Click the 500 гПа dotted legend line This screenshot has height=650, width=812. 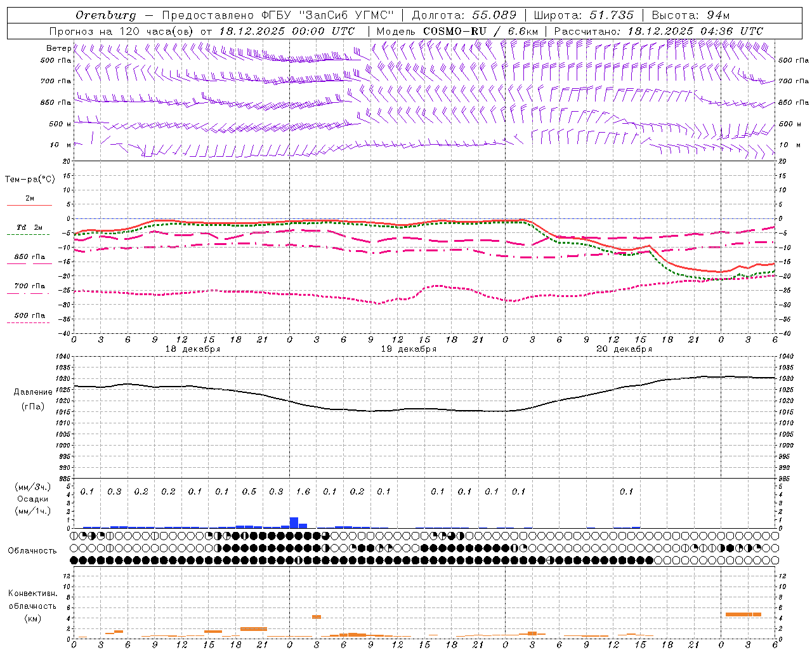(x=28, y=322)
